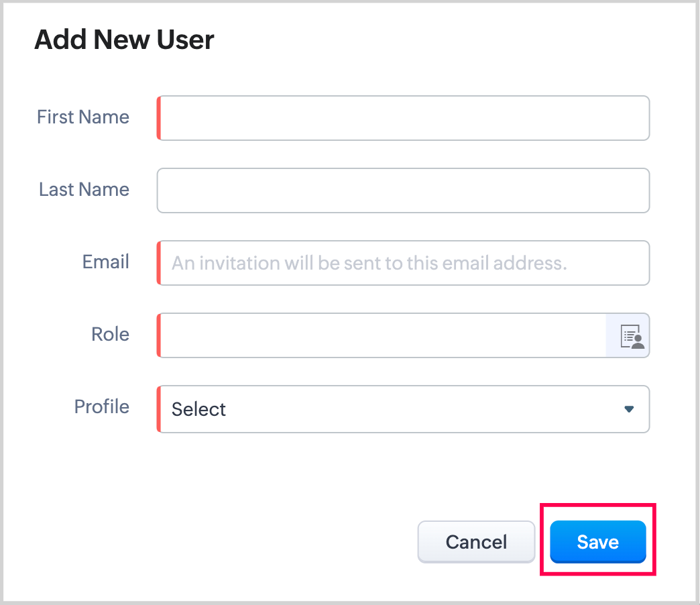Click the red required marker on Profile
Viewport: 700px width, 605px height.
(x=159, y=409)
